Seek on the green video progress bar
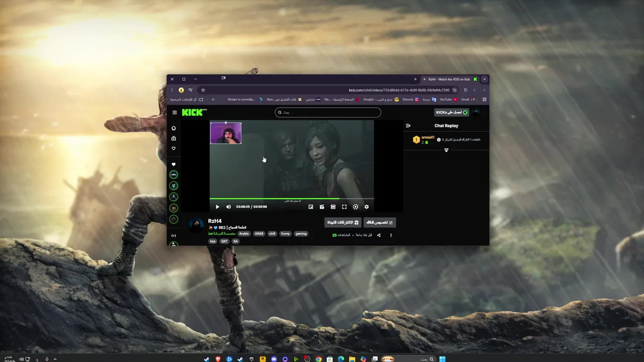The width and height of the screenshot is (644, 362). 292,199
